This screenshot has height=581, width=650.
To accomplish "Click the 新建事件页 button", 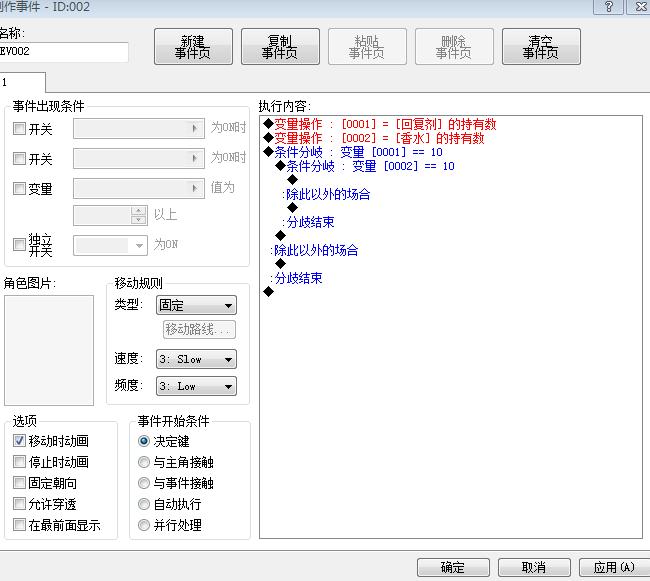I will (193, 46).
